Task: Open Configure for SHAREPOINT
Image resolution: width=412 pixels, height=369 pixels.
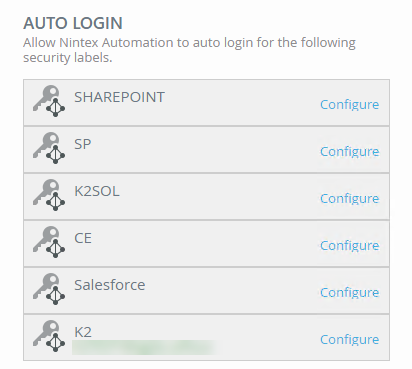Action: pos(349,105)
